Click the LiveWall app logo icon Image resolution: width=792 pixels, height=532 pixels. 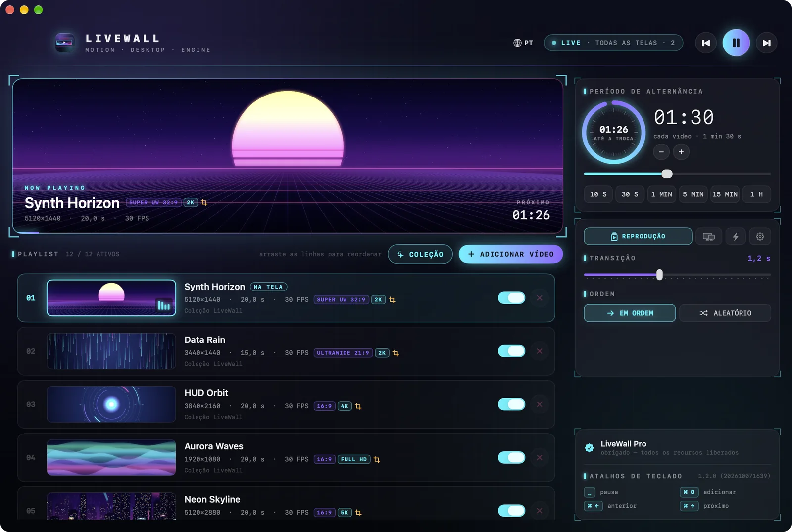click(x=65, y=43)
